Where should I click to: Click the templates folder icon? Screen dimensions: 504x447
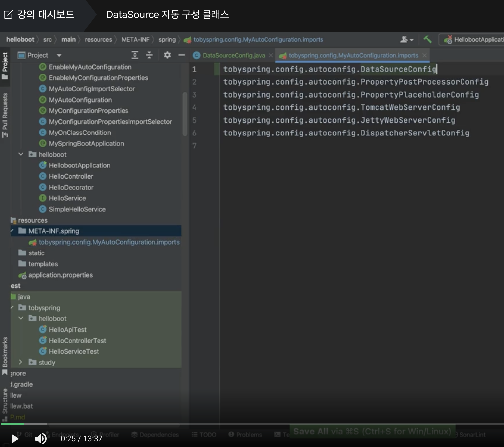(22, 263)
